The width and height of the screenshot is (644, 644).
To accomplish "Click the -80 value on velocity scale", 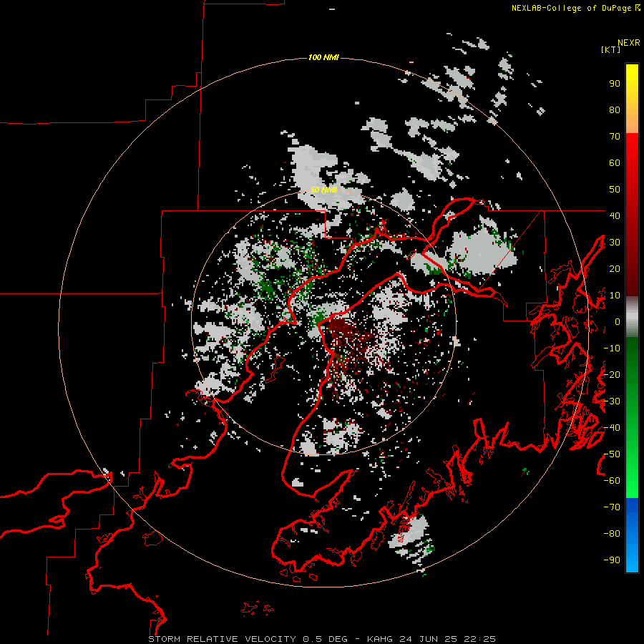I will (612, 534).
